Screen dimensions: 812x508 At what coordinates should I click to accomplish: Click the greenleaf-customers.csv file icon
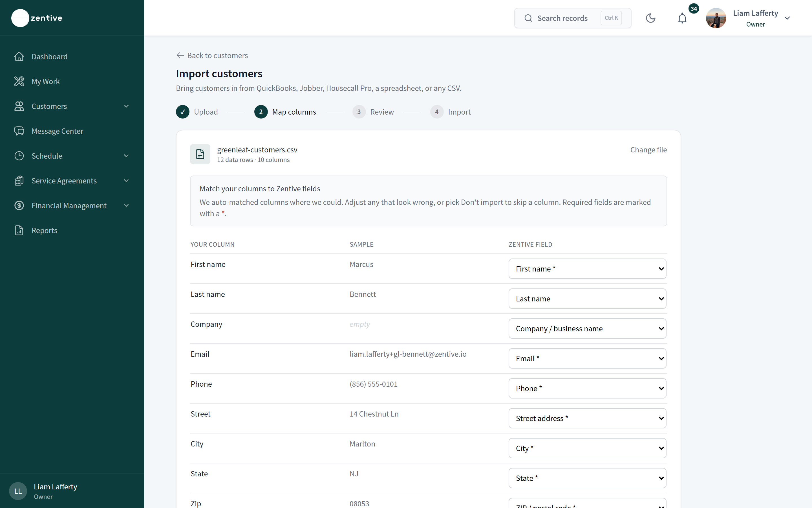point(200,154)
